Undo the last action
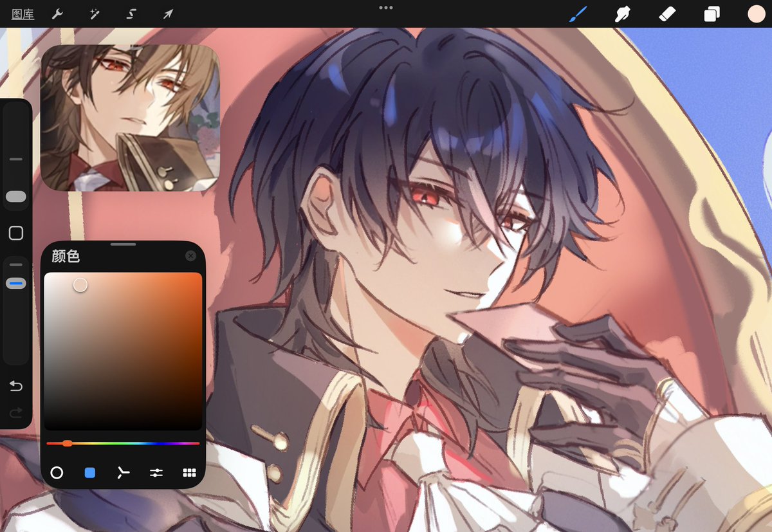Viewport: 772px width, 532px height. pos(16,386)
